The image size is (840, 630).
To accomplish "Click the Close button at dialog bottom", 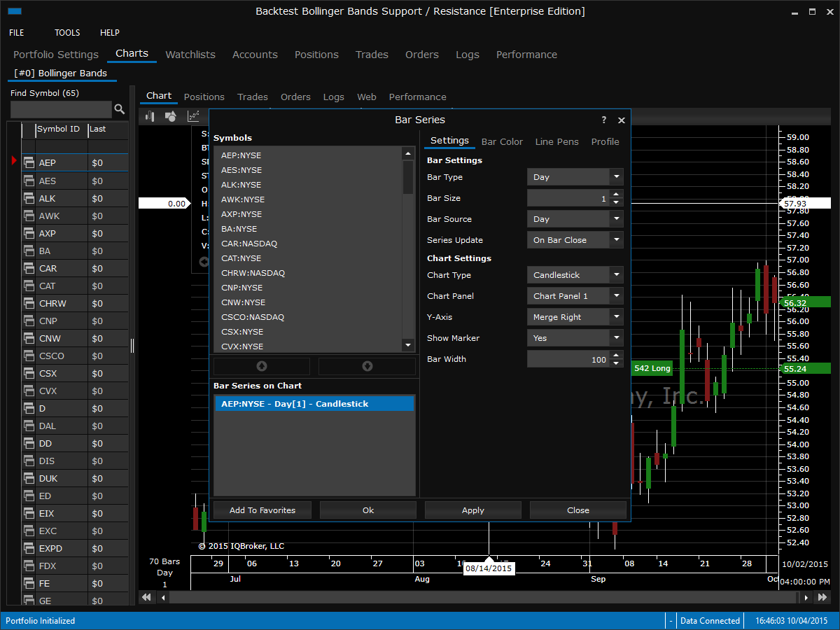I will [x=578, y=510].
